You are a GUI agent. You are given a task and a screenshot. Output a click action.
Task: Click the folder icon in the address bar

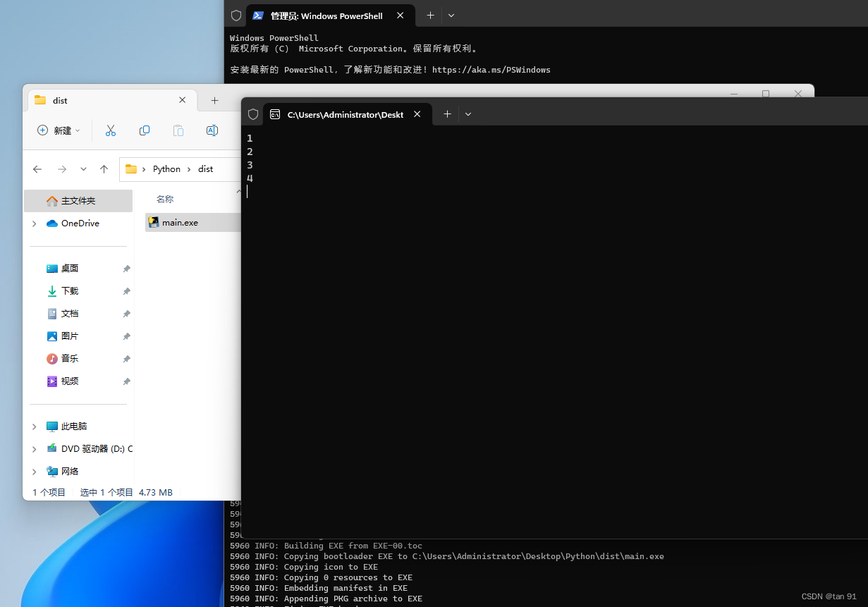[131, 169]
